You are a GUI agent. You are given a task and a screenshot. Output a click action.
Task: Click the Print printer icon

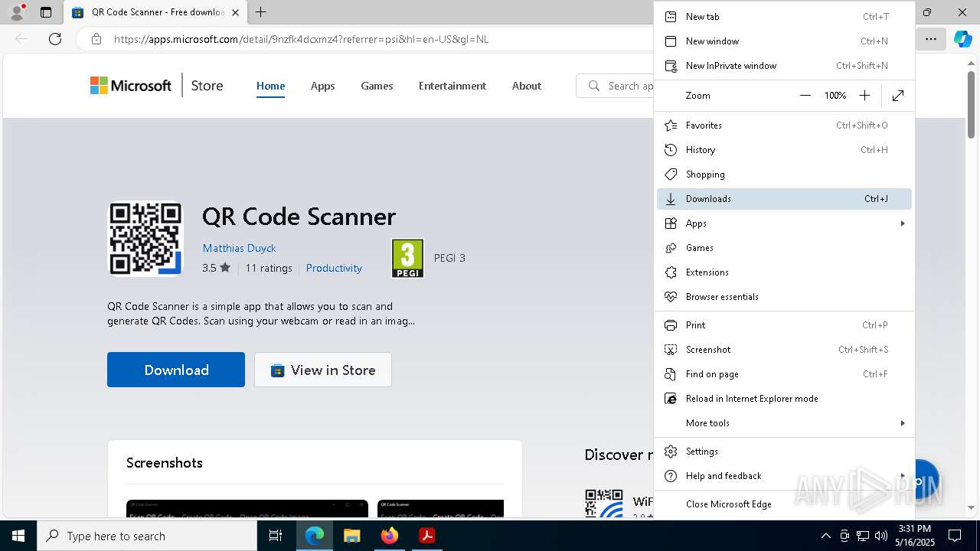tap(671, 325)
